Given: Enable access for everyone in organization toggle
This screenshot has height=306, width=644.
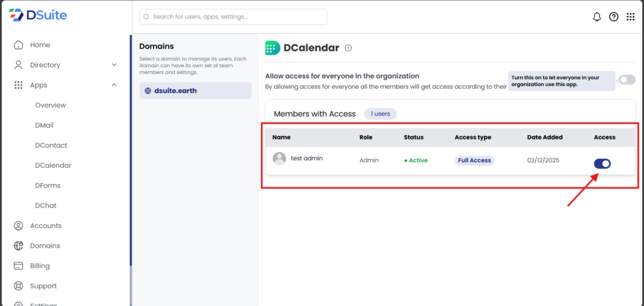Looking at the screenshot, I should click(x=626, y=80).
